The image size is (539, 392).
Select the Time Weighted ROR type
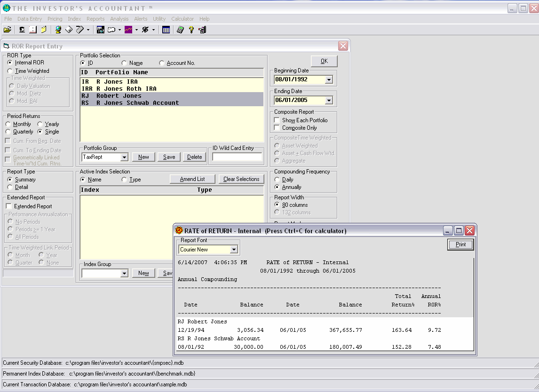coord(10,71)
